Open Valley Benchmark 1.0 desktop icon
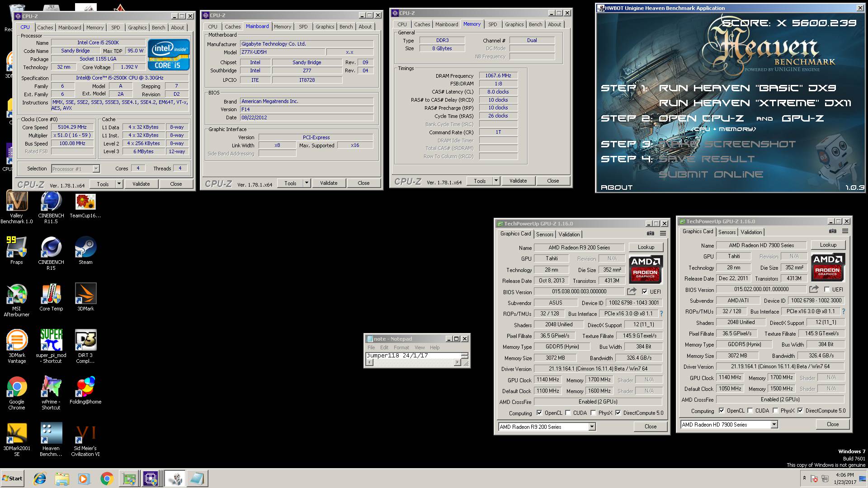 17,207
